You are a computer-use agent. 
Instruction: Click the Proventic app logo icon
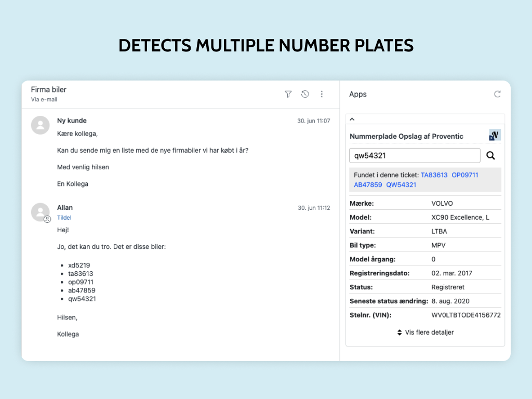495,136
